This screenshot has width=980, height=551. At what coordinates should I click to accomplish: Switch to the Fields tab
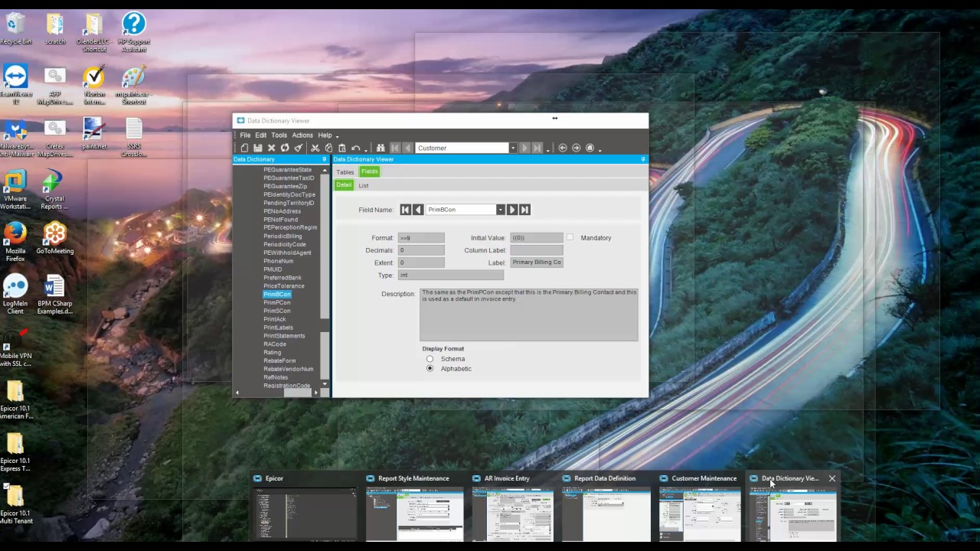click(370, 171)
